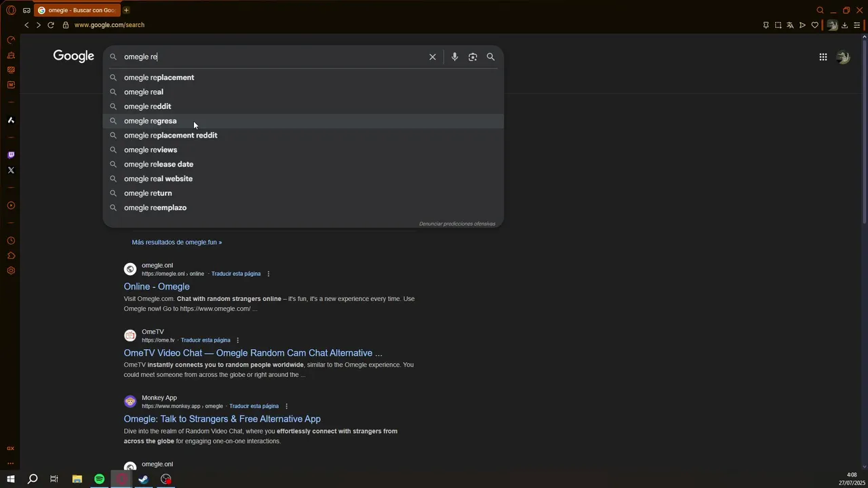The width and height of the screenshot is (868, 488).
Task: Open the Google apps grid
Action: (x=823, y=57)
